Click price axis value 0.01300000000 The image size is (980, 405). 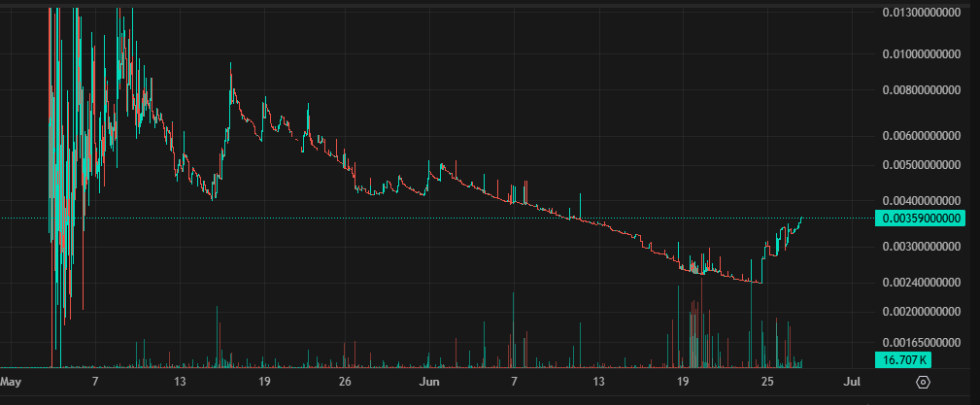tap(921, 12)
